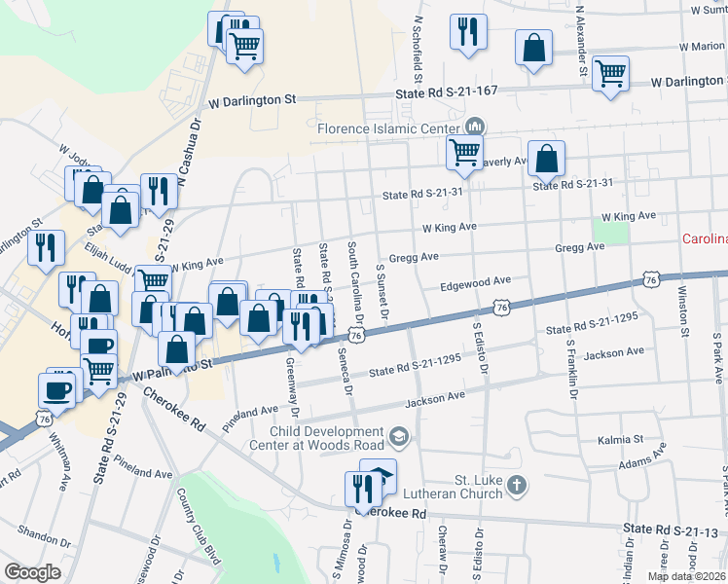The width and height of the screenshot is (728, 584).
Task: Click the shopping bag marker on the W Palmetto St label
Action: 176,350
